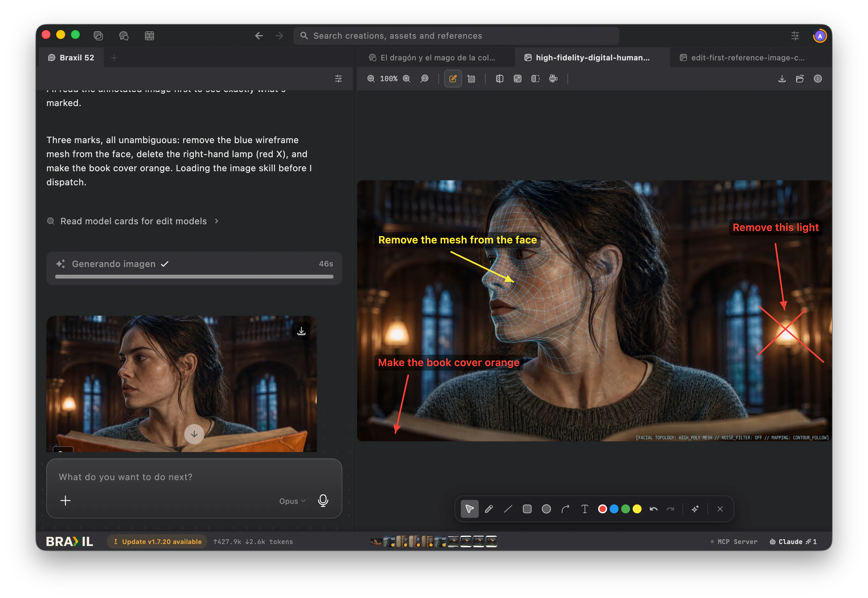Image resolution: width=868 pixels, height=598 pixels.
Task: Click 'Update v1.7.20 available' badge
Action: click(157, 541)
